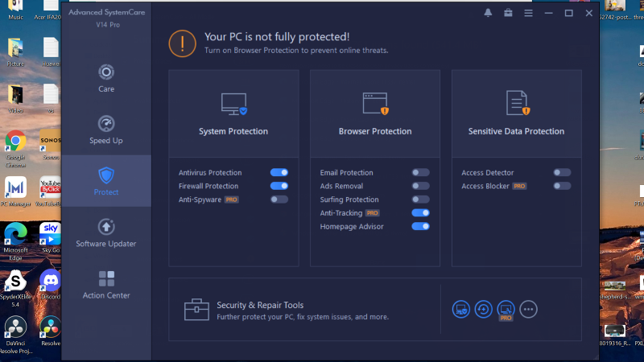Enable the Access Detector toggle
This screenshot has height=362, width=644.
coord(562,172)
